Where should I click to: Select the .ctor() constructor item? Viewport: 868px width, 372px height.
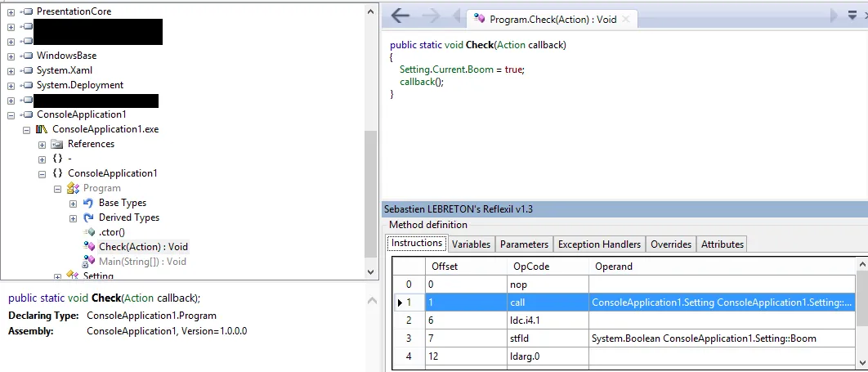tap(111, 232)
